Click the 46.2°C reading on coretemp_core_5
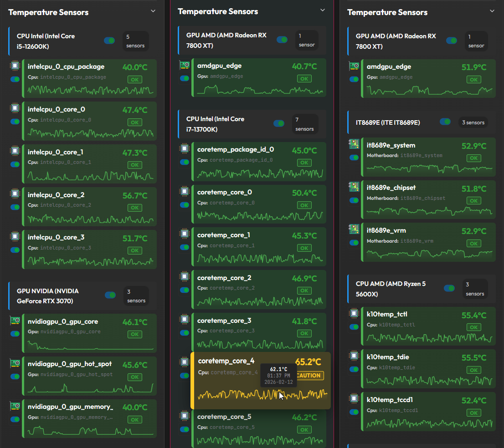The width and height of the screenshot is (504, 448). 304,417
